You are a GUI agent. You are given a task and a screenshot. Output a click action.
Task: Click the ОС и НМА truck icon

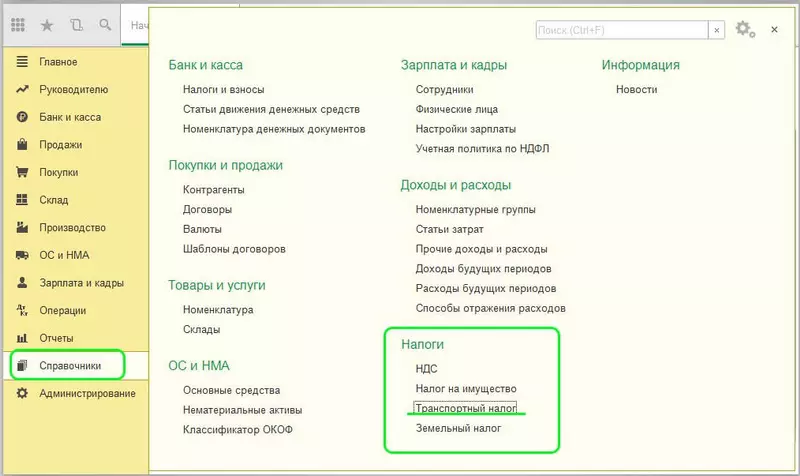point(22,255)
